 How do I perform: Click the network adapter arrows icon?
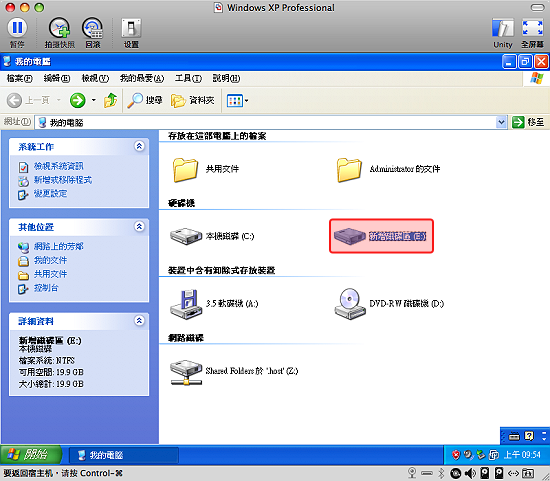513,474
